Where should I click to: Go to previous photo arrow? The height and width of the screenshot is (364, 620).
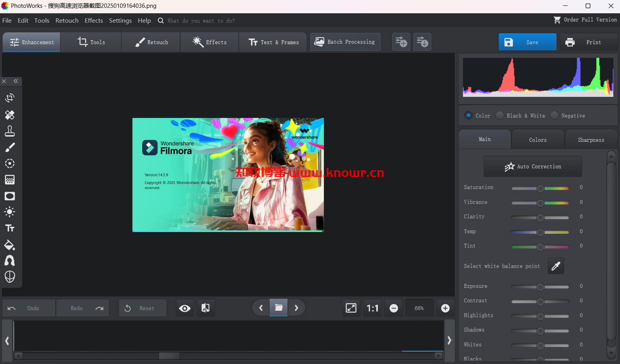click(261, 308)
